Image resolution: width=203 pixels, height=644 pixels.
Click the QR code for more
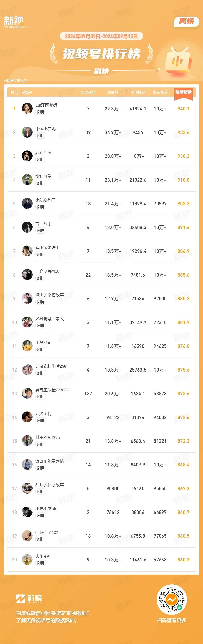[172, 600]
